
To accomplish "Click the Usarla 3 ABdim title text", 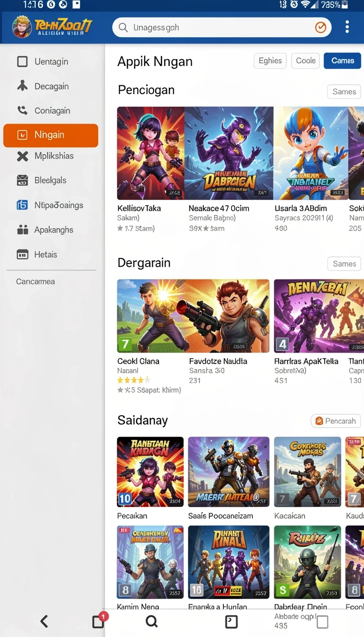I will (x=300, y=208).
